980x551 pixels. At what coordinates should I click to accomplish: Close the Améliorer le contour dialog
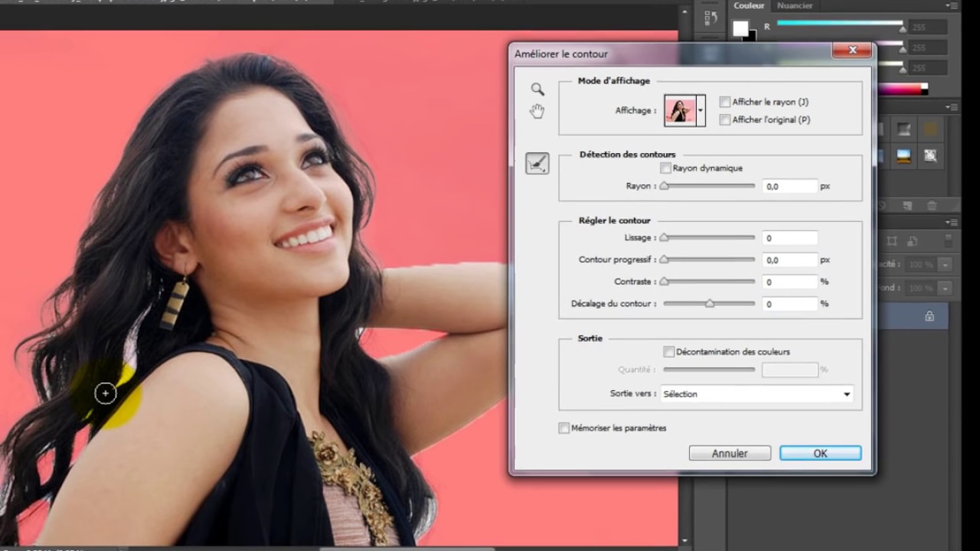pyautogui.click(x=852, y=51)
